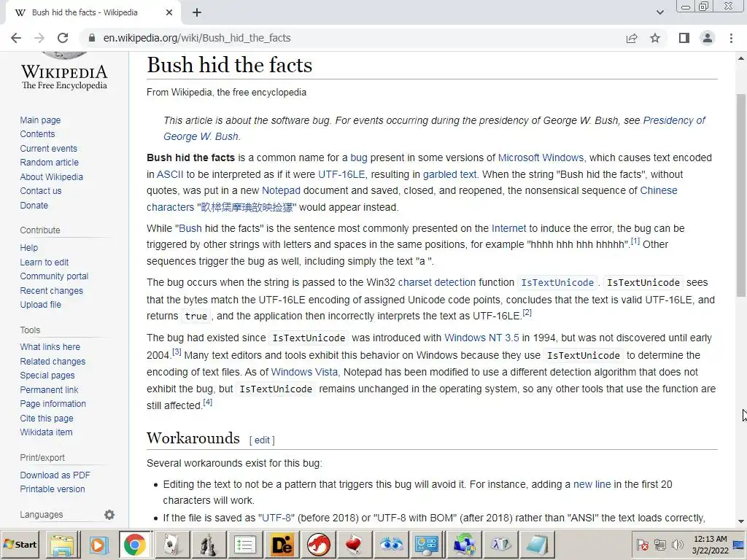This screenshot has height=560, width=747.
Task: Share this page using the share icon
Action: coord(632,38)
